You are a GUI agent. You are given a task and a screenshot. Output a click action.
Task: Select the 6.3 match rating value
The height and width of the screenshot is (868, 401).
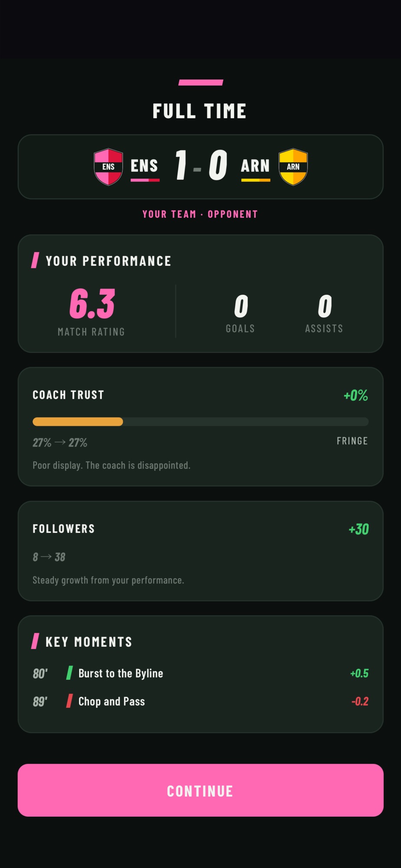coord(92,304)
